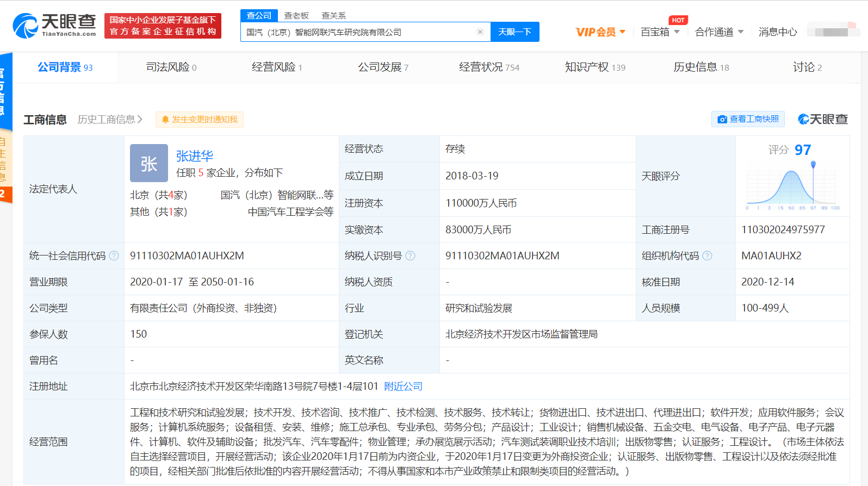Select the 讨论 tab
Screen dimensions: 868x486
(807, 67)
